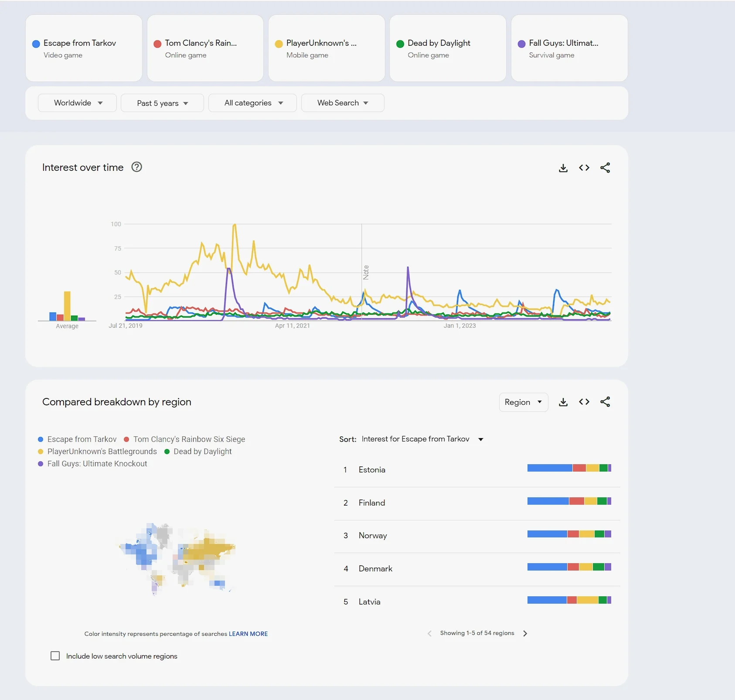
Task: Click the Jul 21, 2019 axis label
Action: point(126,326)
